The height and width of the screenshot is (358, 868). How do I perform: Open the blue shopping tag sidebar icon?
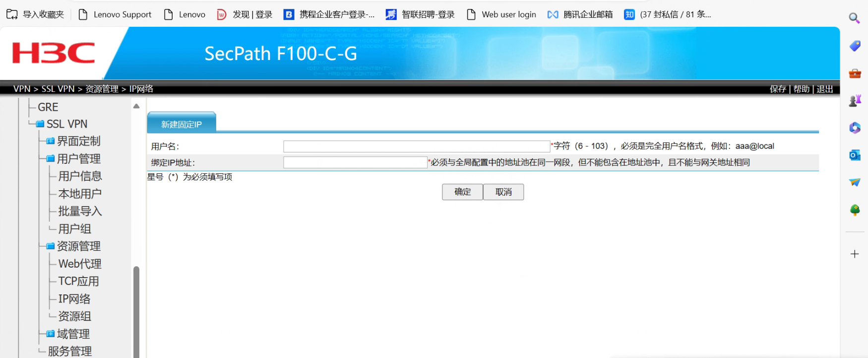pyautogui.click(x=855, y=46)
